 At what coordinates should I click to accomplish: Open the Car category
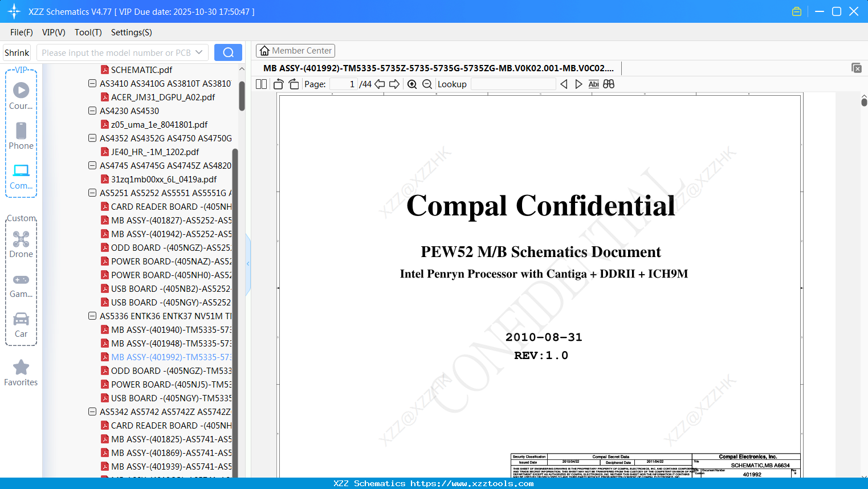point(21,324)
